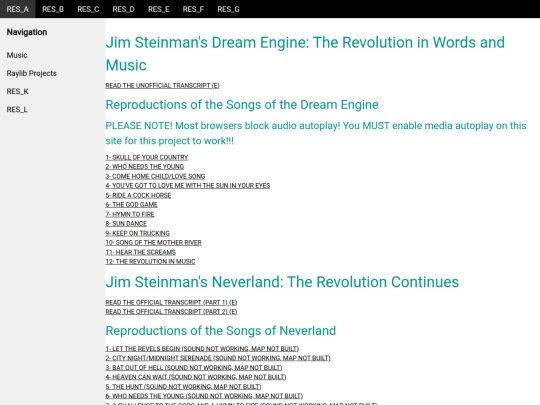Click the Dream Engine main page heading
540x405 pixels.
click(x=305, y=54)
